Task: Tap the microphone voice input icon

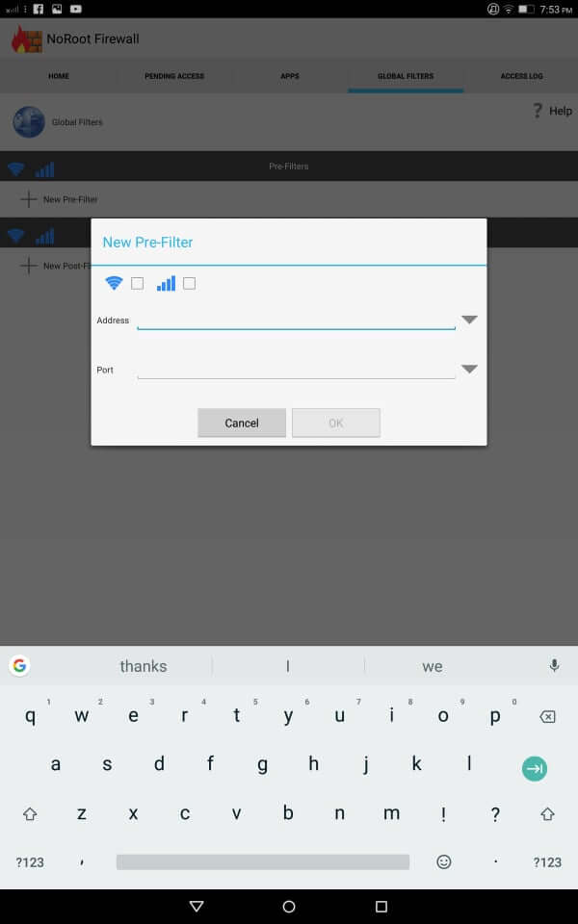Action: 554,665
